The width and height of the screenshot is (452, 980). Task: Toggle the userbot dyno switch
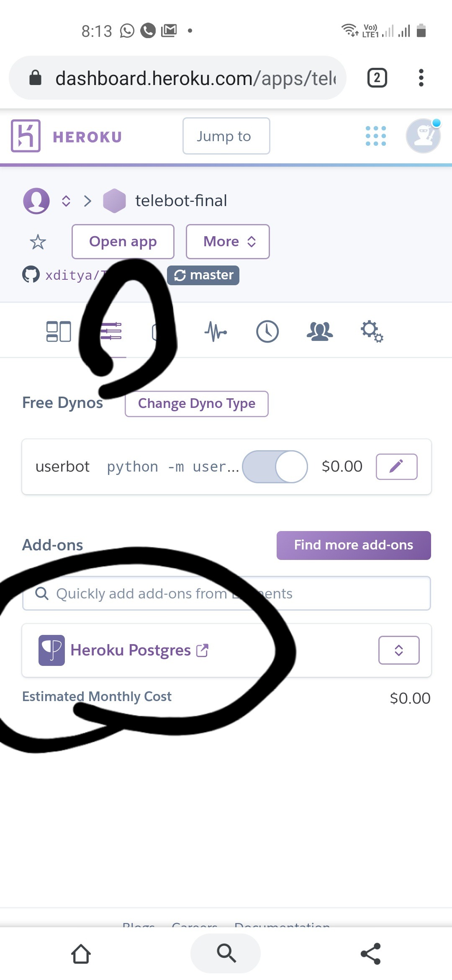(275, 467)
